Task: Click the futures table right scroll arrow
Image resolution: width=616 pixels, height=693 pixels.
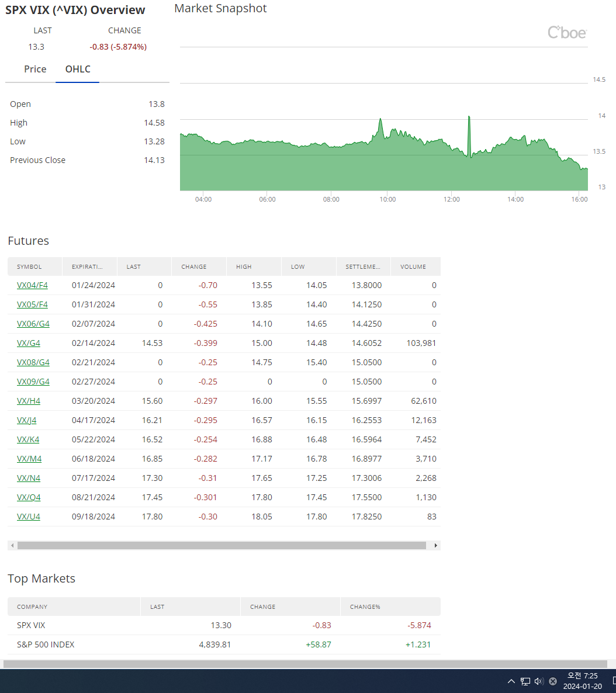Action: pyautogui.click(x=436, y=546)
